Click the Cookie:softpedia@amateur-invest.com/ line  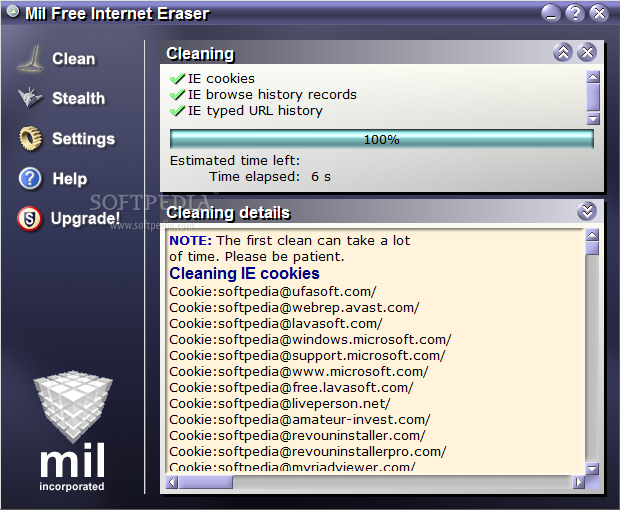pyautogui.click(x=300, y=419)
